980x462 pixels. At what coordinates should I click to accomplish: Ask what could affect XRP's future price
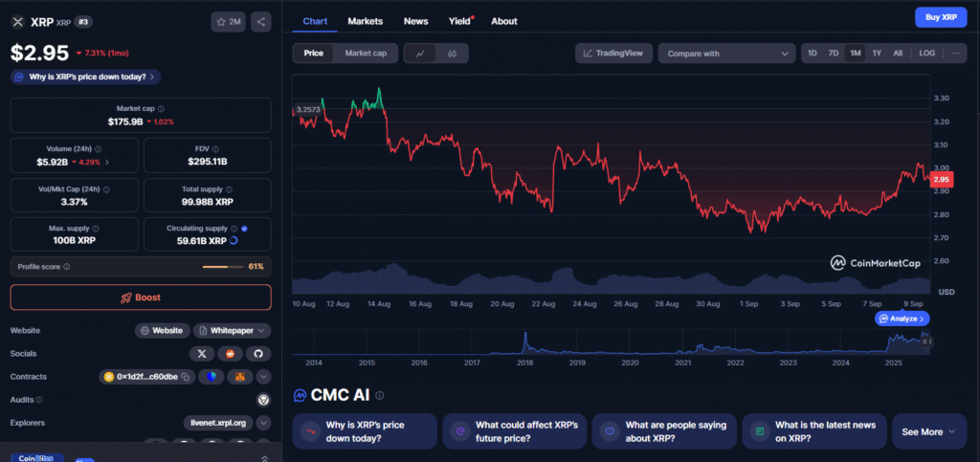[x=514, y=431]
